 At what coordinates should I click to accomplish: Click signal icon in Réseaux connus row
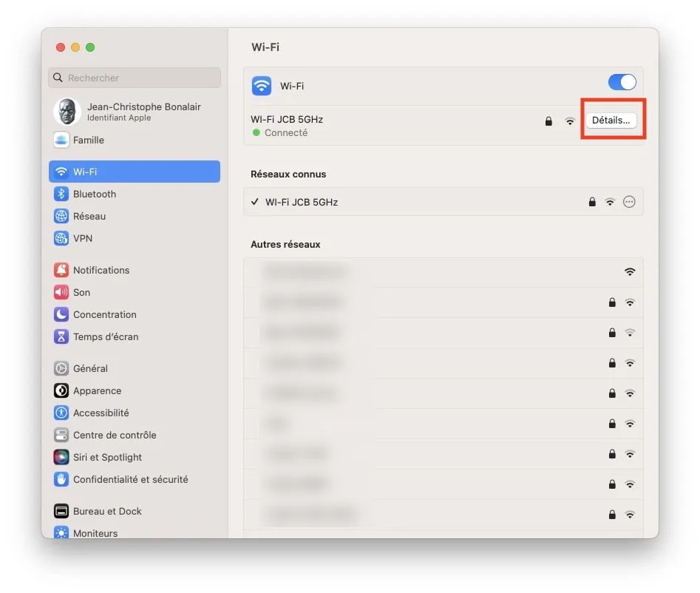[x=610, y=202]
